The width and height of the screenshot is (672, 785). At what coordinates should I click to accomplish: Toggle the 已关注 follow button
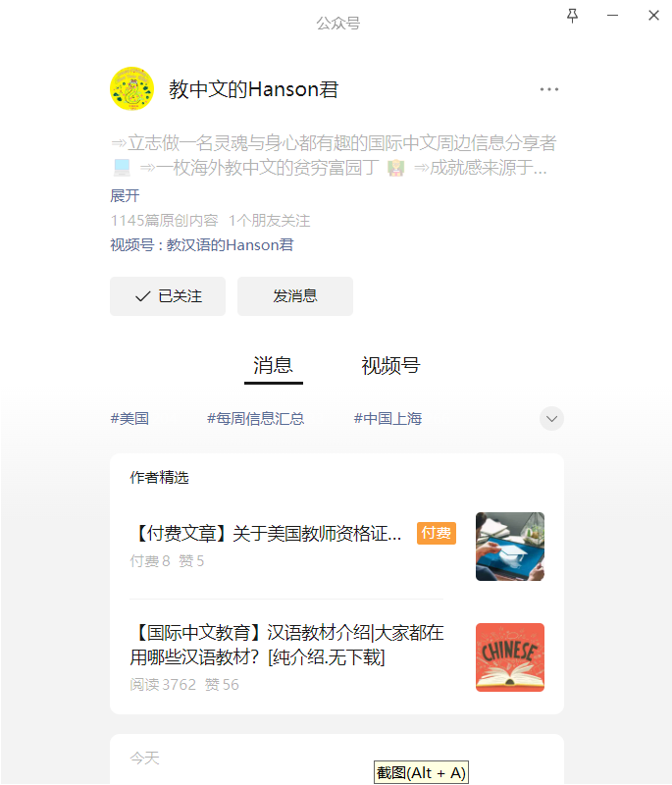168,296
